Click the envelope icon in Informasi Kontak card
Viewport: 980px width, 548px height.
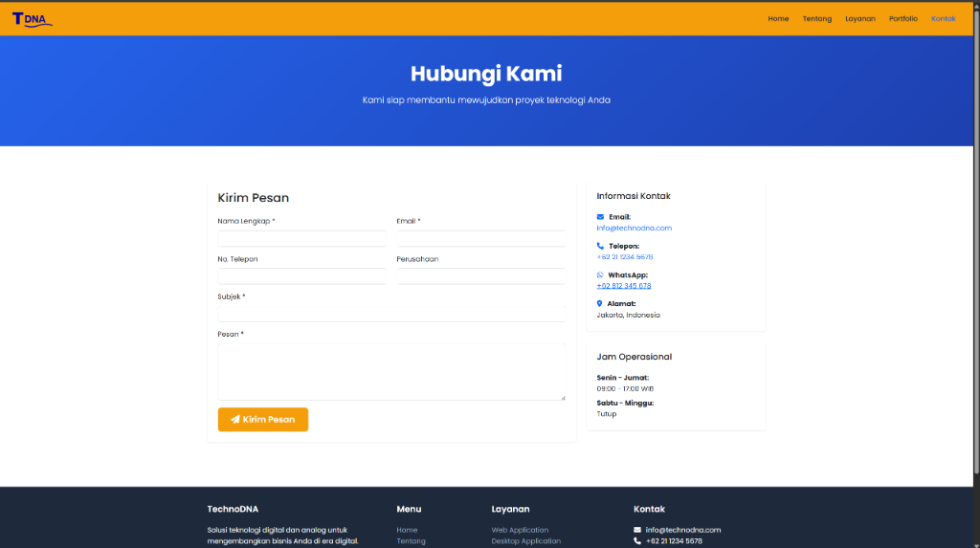point(600,217)
